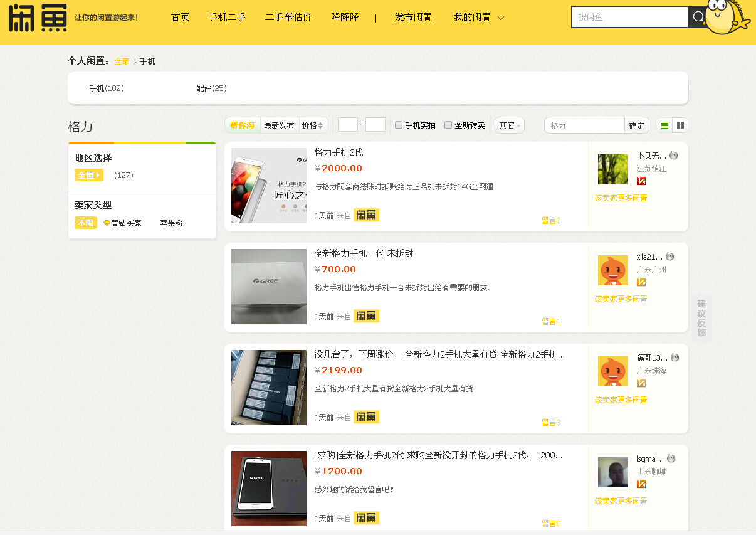This screenshot has height=535, width=756.
Task: Expand the 我的闲置 dropdown menu
Action: click(479, 18)
